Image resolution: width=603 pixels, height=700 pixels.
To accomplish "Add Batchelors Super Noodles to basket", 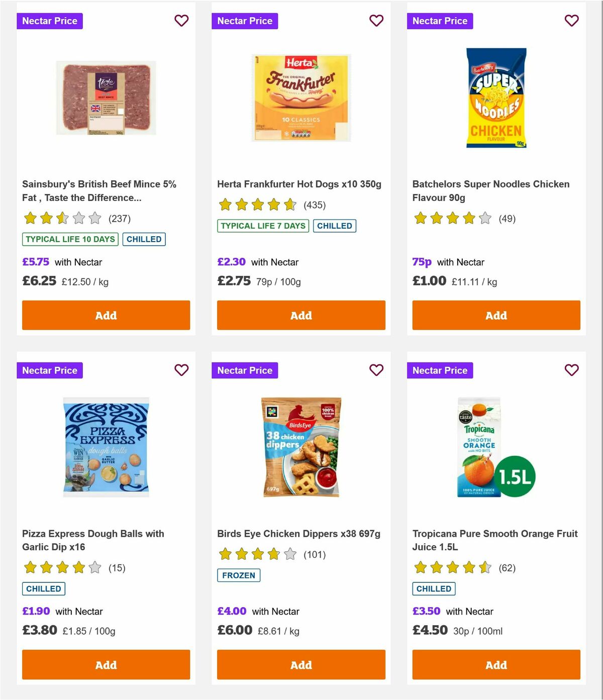I will tap(496, 315).
